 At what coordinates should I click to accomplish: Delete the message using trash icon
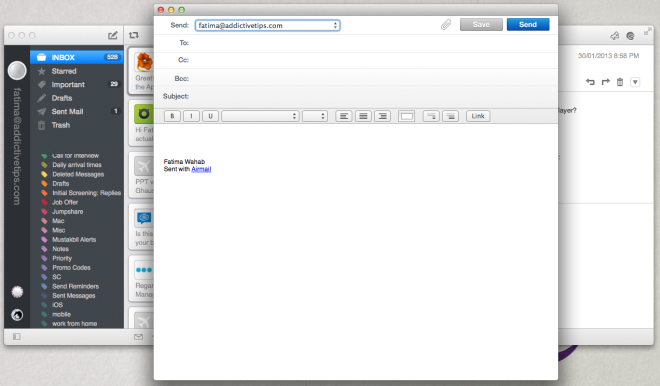pyautogui.click(x=620, y=82)
